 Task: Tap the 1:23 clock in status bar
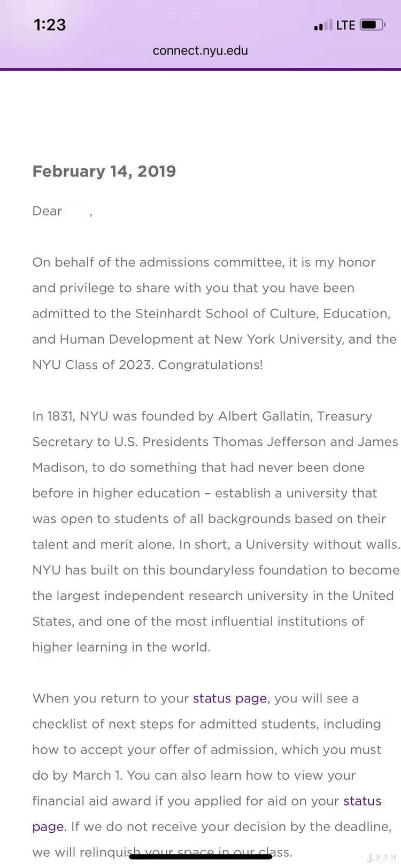(x=50, y=25)
